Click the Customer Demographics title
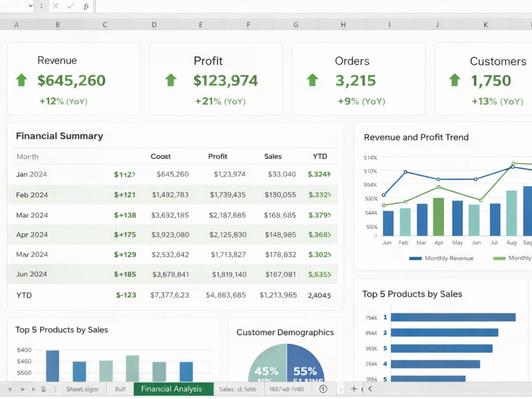 pos(285,332)
